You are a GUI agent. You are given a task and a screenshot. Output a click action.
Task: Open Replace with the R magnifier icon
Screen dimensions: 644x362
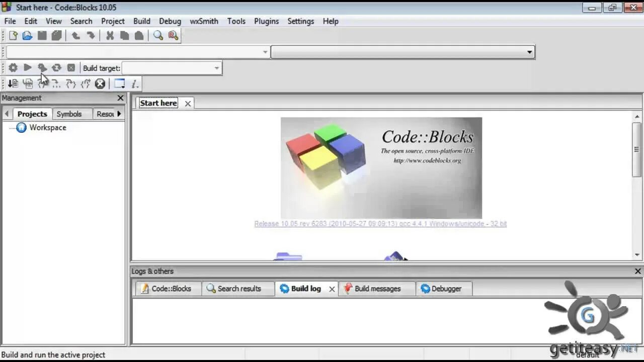(173, 35)
